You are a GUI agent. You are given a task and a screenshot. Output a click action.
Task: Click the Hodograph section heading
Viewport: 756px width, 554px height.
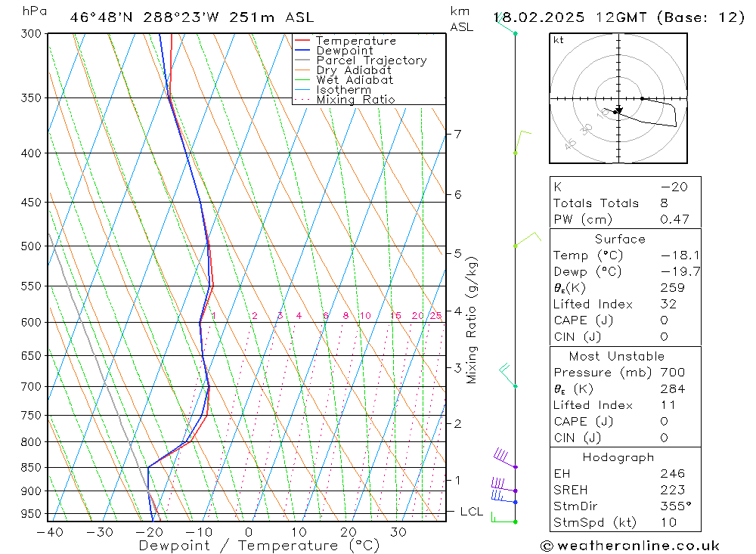pyautogui.click(x=618, y=457)
